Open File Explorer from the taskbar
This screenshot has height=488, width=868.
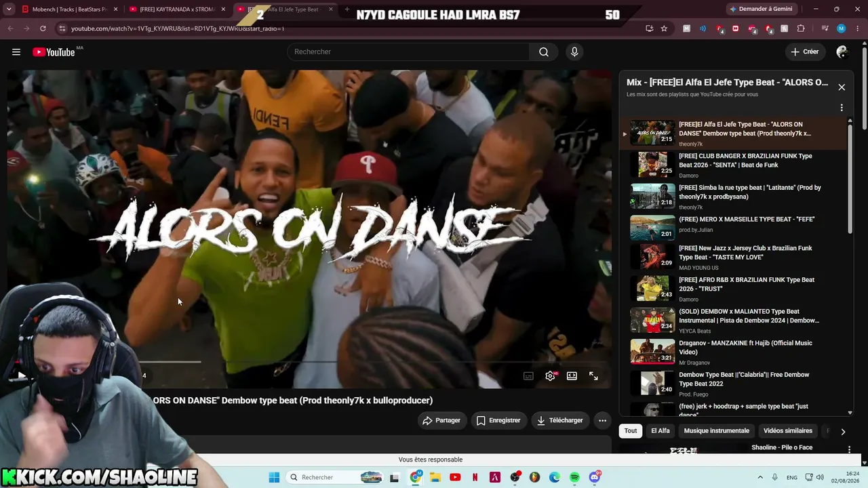[x=435, y=477]
